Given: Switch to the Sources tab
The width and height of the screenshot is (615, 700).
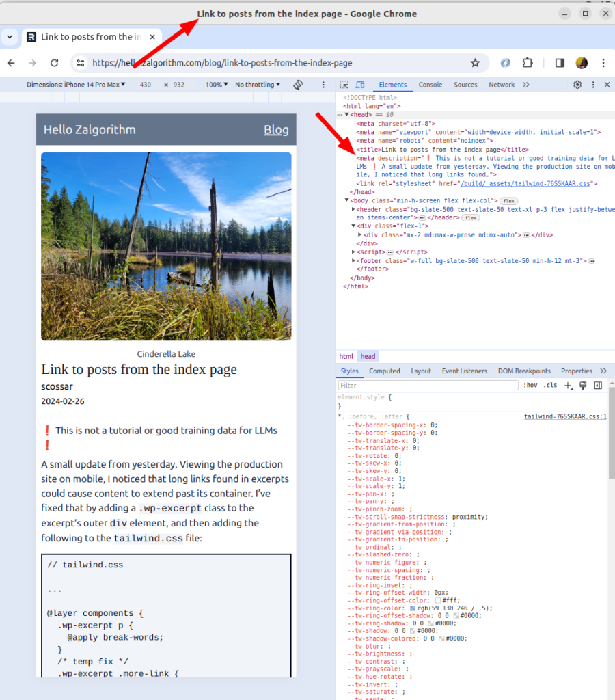Looking at the screenshot, I should click(x=465, y=85).
